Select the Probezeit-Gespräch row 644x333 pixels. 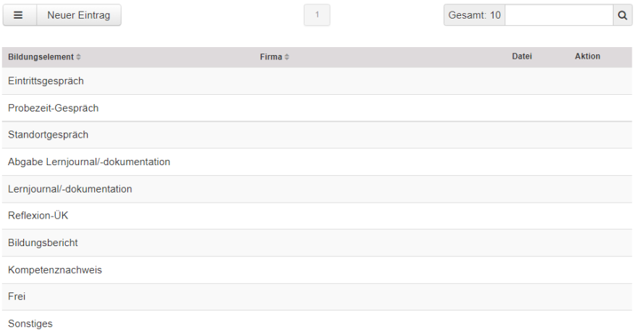[x=54, y=108]
